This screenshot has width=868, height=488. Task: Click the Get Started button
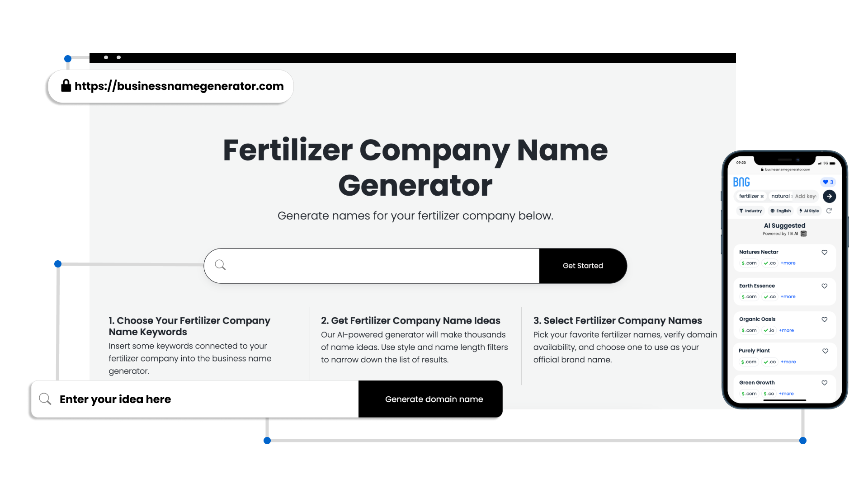pos(582,265)
